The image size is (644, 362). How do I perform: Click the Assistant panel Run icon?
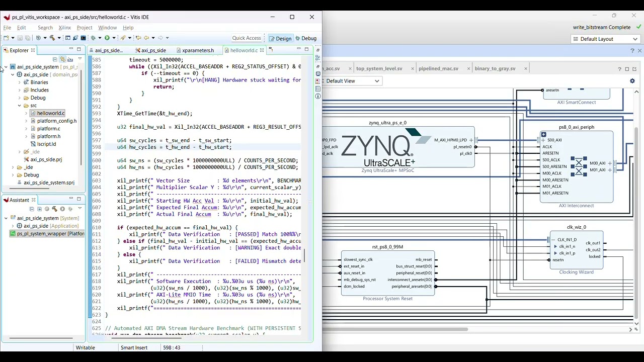62,209
